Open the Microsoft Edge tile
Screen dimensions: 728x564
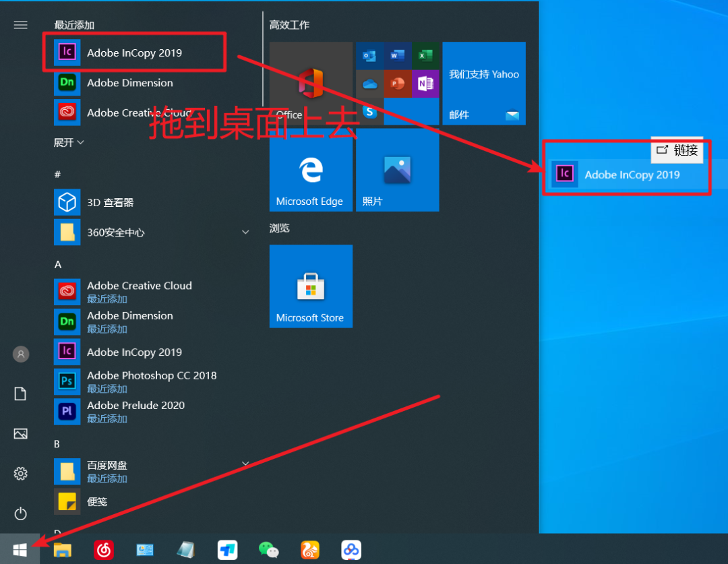[x=311, y=170]
